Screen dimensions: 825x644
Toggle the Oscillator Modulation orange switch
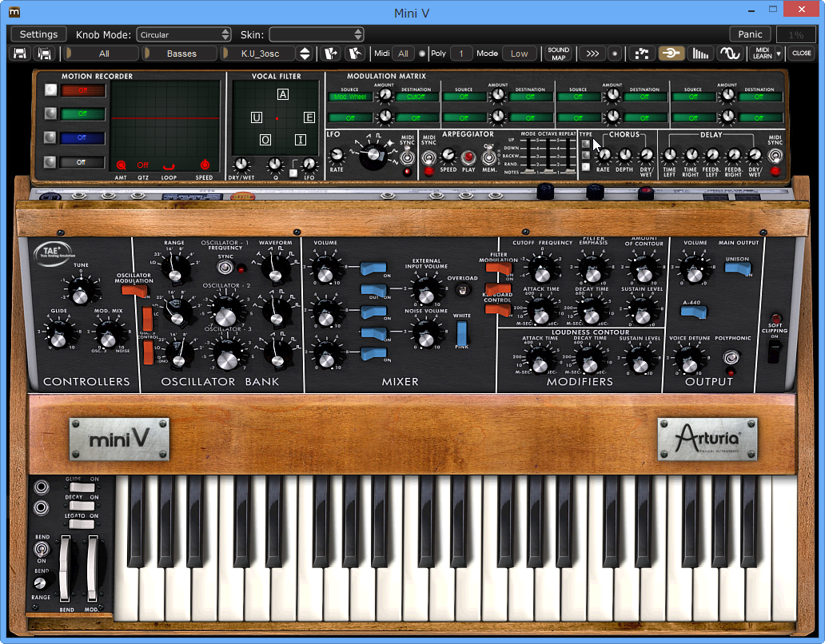click(x=134, y=290)
